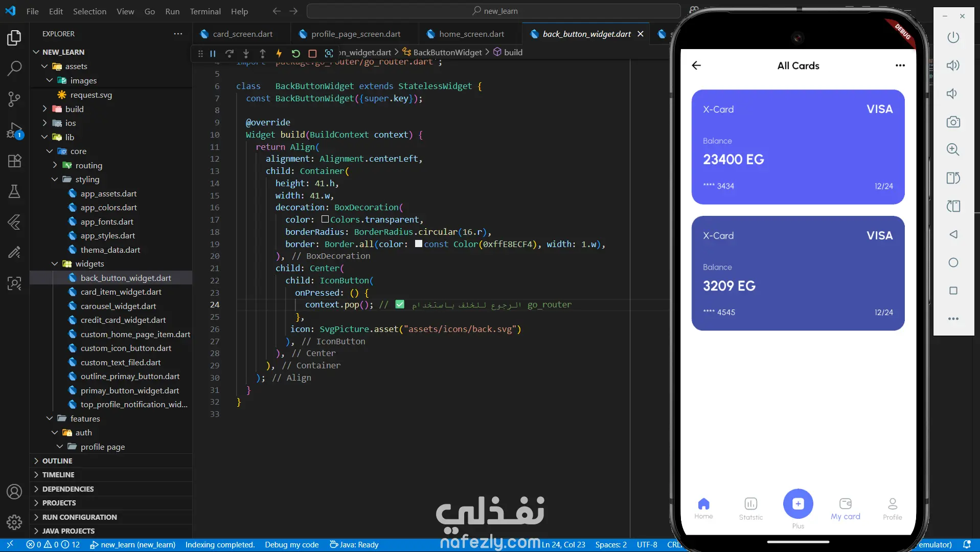This screenshot has height=552, width=980.
Task: Click the Colors.transparent color swatch
Action: (325, 219)
